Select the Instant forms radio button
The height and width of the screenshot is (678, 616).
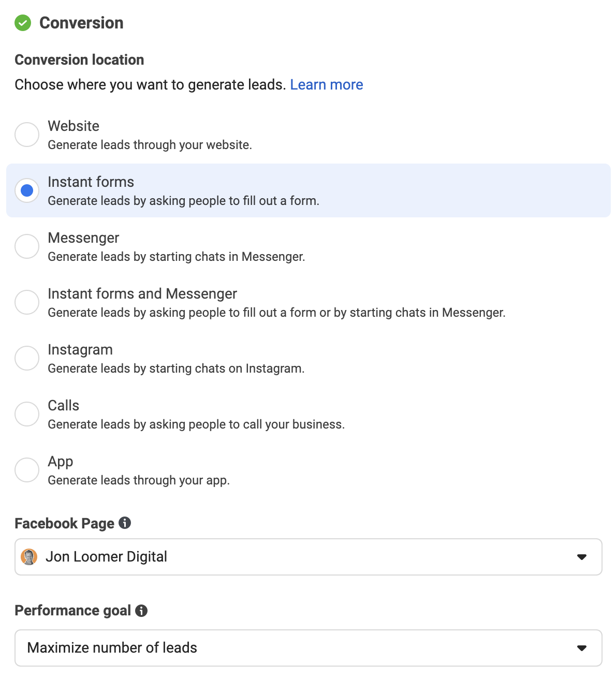pos(27,190)
